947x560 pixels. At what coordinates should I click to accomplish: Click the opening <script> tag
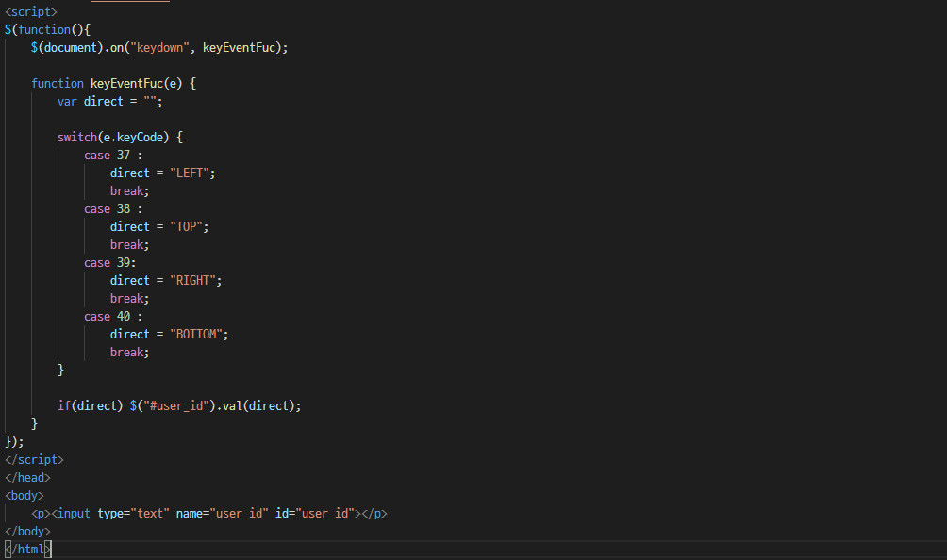pos(31,12)
